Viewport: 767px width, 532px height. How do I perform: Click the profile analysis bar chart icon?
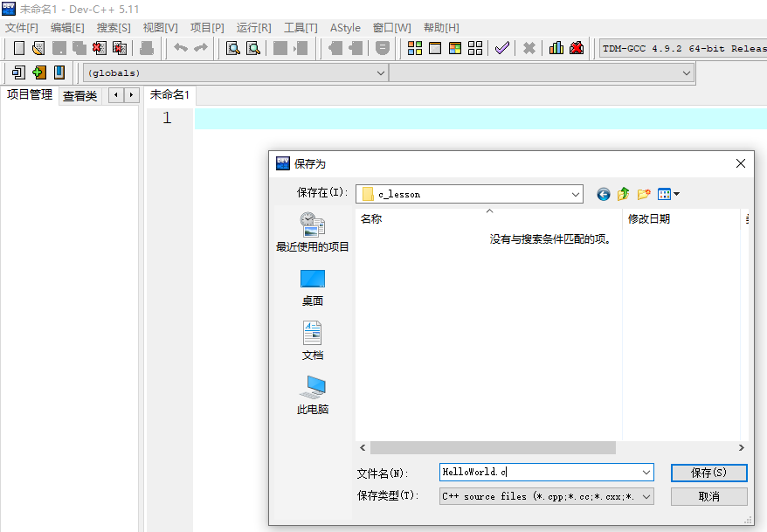point(556,48)
